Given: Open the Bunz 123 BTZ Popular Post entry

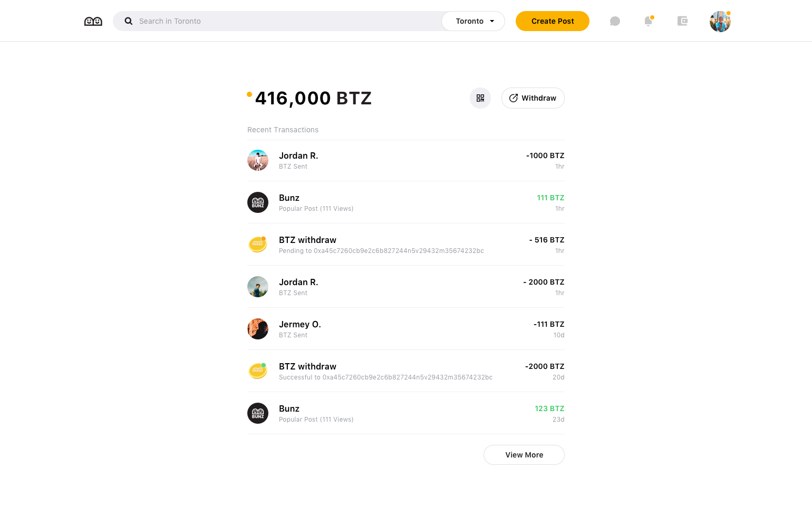Looking at the screenshot, I should coord(406,413).
